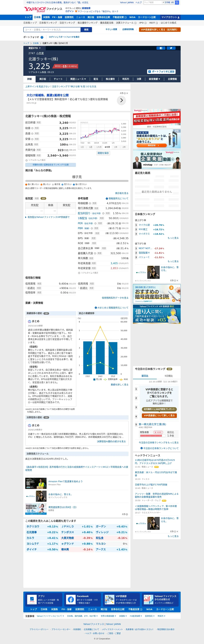
Task: Click the VIP badge beside 今注目の日本株ランキング
Action: click(x=170, y=369)
